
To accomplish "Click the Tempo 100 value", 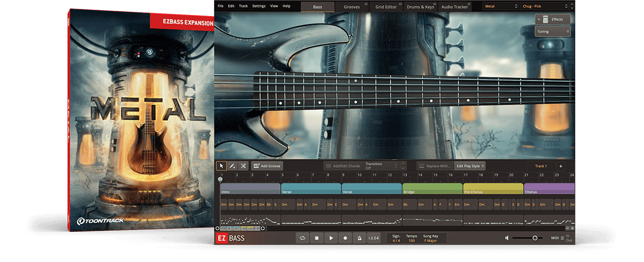I will point(412,241).
